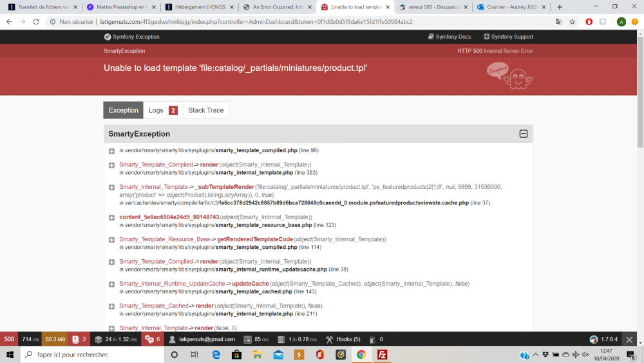Bookmark this page with the star

point(572,22)
